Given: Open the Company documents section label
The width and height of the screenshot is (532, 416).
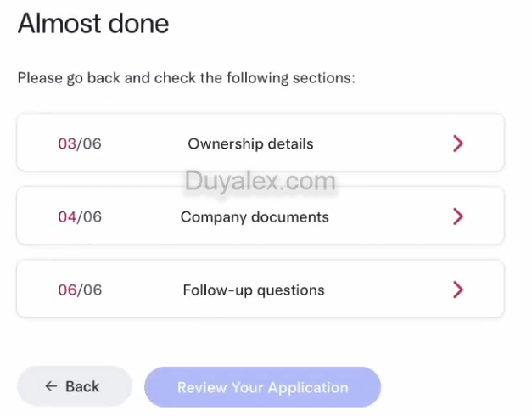Looking at the screenshot, I should coord(255,216).
